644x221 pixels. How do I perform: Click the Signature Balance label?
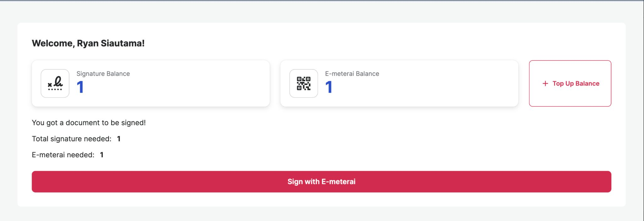pos(103,74)
